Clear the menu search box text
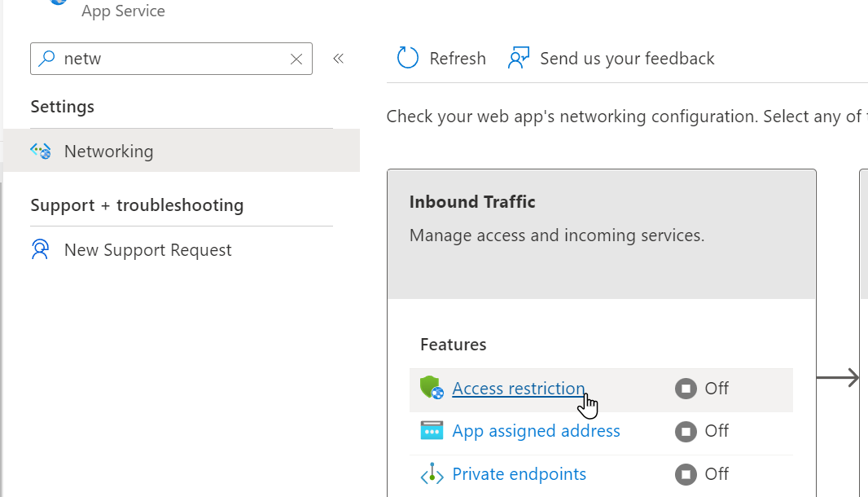Image resolution: width=868 pixels, height=497 pixels. pos(296,59)
